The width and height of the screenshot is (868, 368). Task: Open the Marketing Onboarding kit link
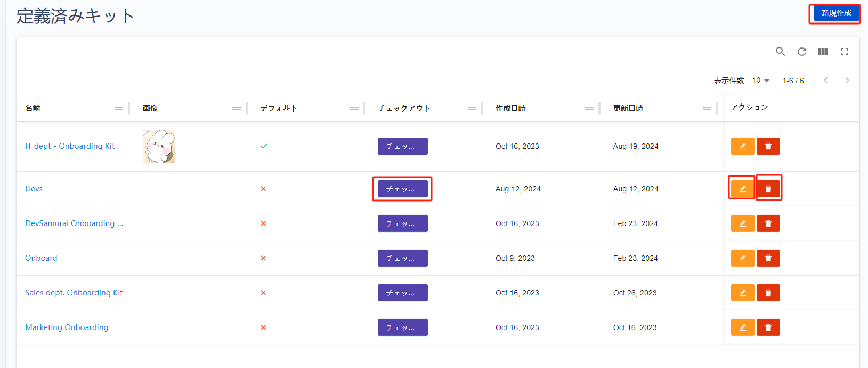(67, 327)
